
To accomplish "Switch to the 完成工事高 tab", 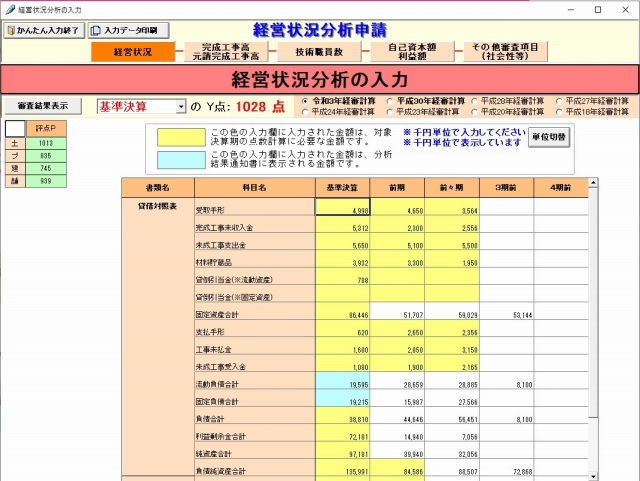I will [x=224, y=52].
